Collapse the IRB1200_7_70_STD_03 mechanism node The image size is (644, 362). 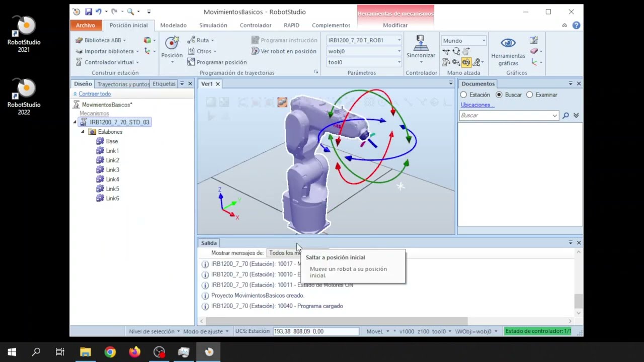tap(75, 122)
